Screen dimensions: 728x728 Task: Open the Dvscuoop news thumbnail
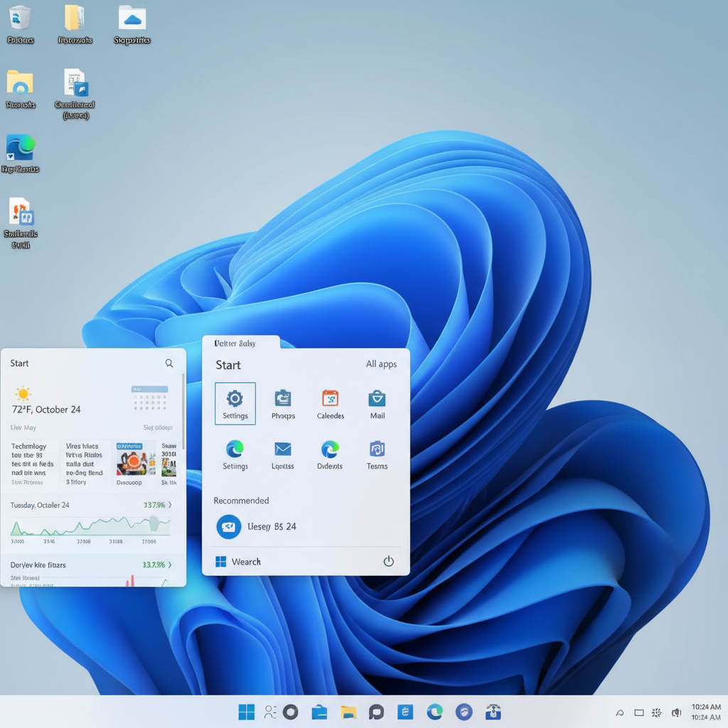(x=136, y=464)
